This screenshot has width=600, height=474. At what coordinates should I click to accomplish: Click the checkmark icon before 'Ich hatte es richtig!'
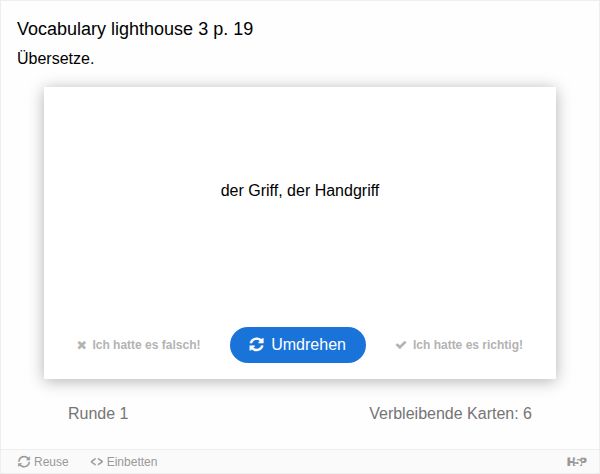point(401,345)
